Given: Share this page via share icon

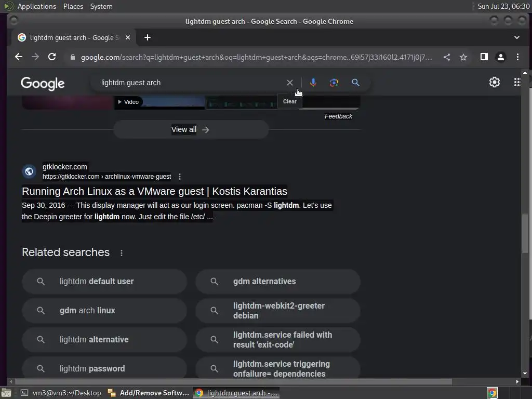Looking at the screenshot, I should [x=447, y=57].
